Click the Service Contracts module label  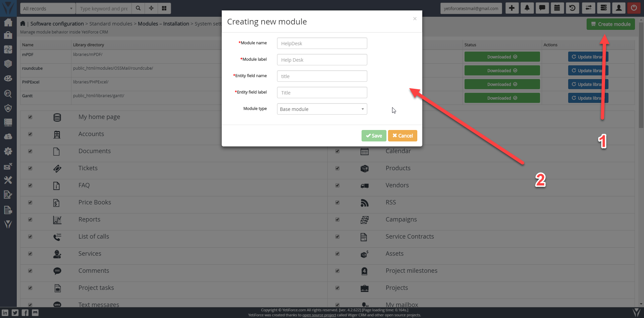[410, 237]
